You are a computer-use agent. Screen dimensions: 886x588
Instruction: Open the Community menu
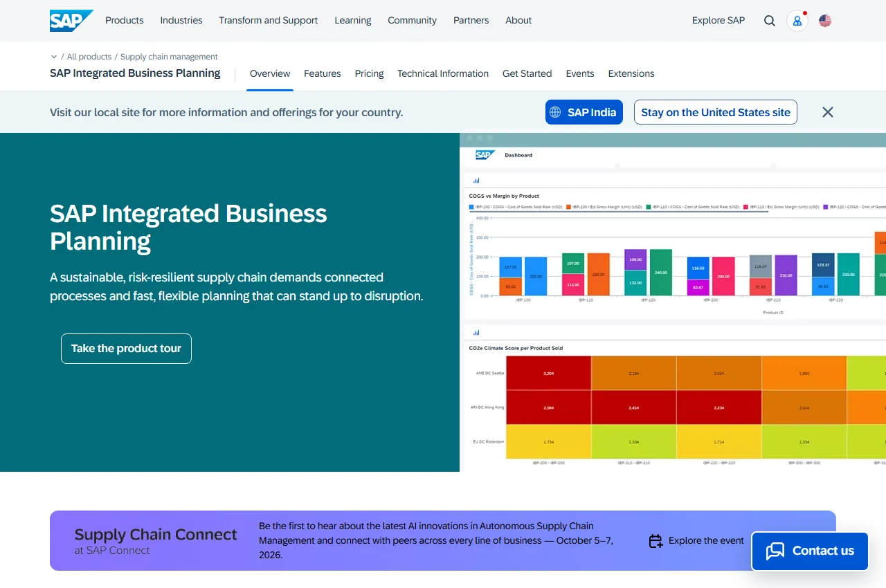413,21
